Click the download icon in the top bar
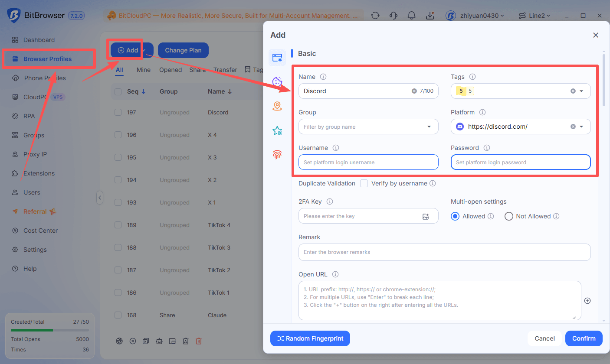This screenshot has height=364, width=610. tap(430, 16)
